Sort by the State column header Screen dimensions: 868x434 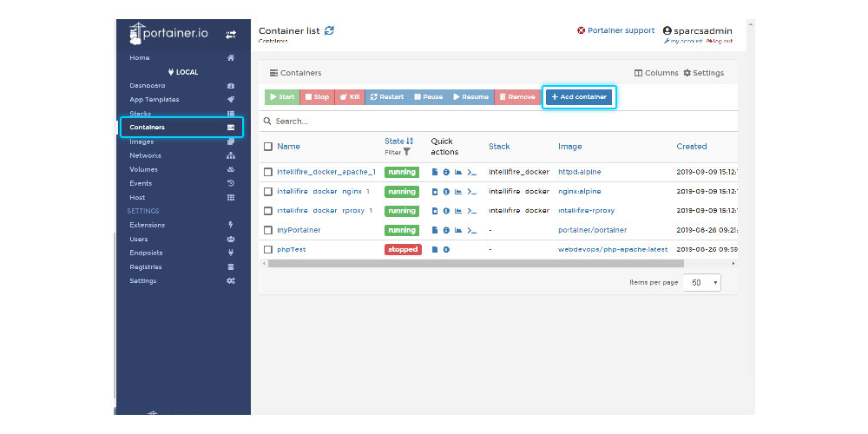[395, 141]
